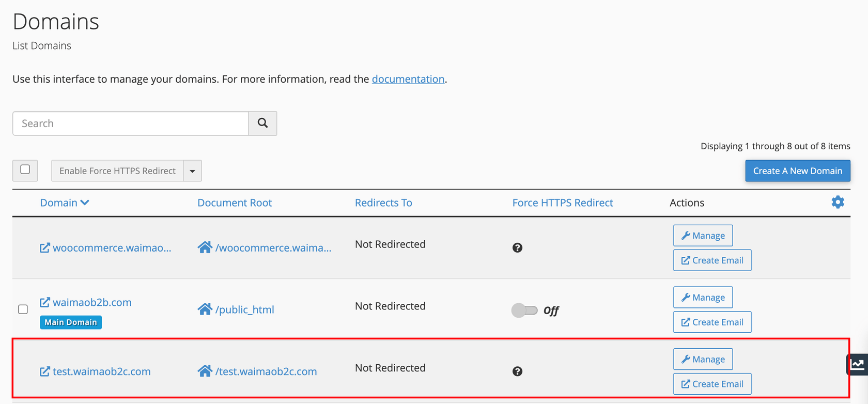This screenshot has width=868, height=404.
Task: Sort by Document Root column
Action: tap(235, 203)
